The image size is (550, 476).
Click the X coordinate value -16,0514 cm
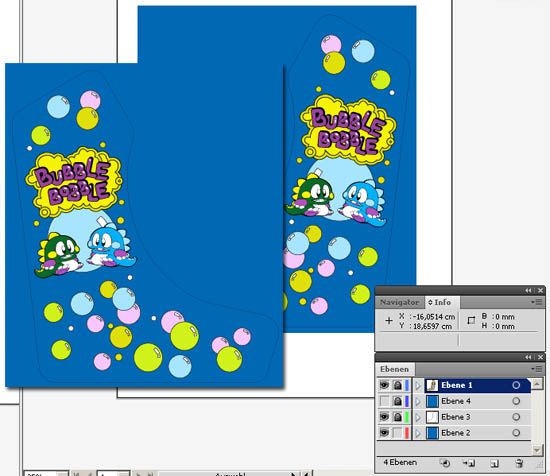pyautogui.click(x=434, y=317)
